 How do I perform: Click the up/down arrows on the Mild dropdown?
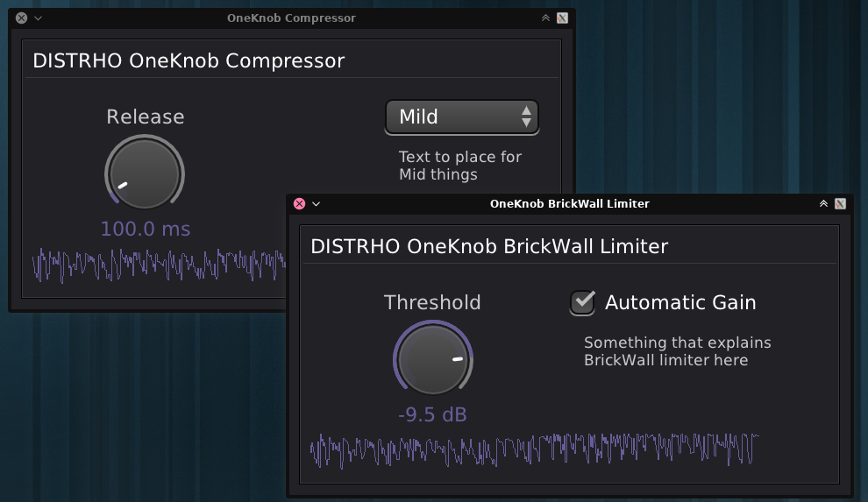526,117
